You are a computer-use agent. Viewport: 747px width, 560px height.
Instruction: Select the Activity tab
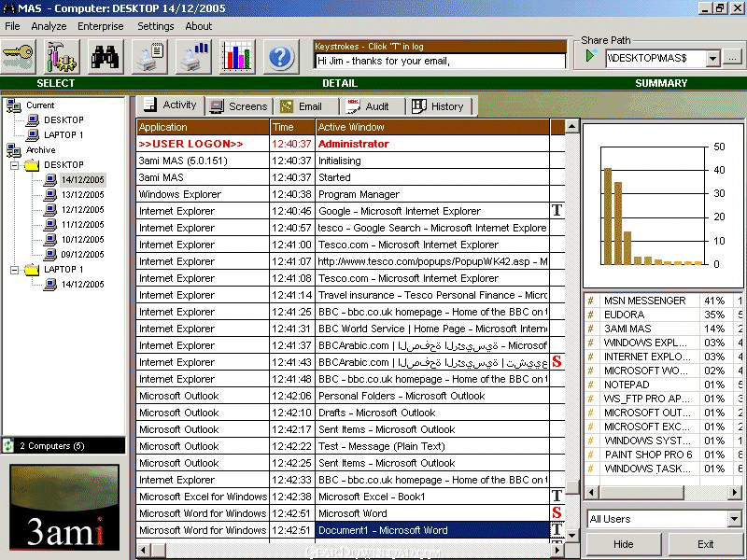tap(171, 105)
